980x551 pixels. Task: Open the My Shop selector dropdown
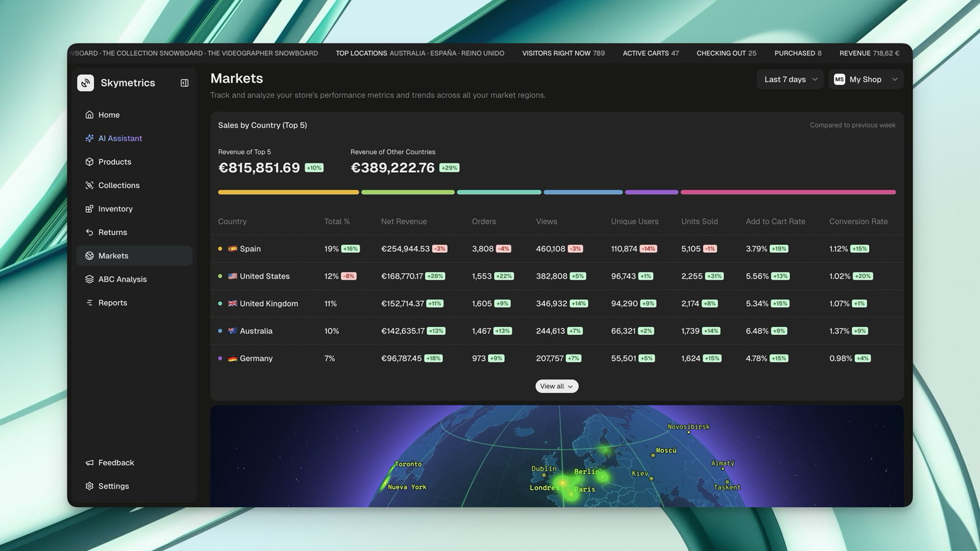(x=866, y=80)
